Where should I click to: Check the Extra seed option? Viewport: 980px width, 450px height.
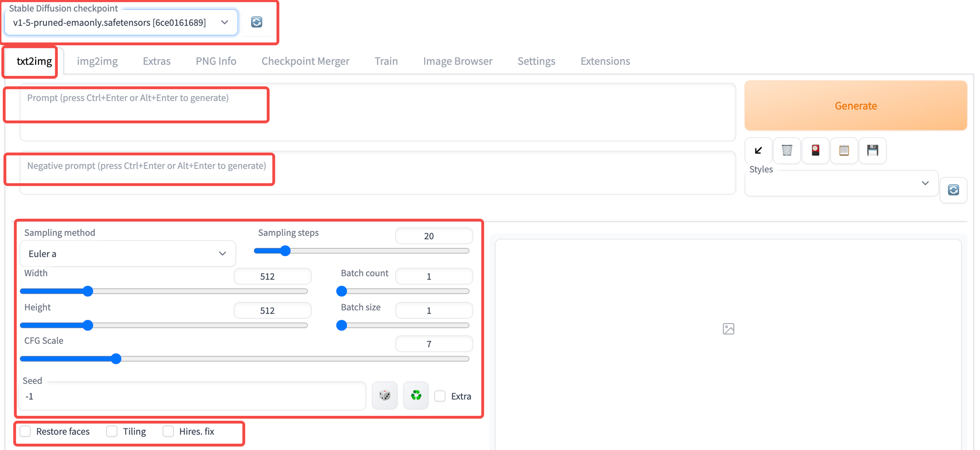pos(440,396)
